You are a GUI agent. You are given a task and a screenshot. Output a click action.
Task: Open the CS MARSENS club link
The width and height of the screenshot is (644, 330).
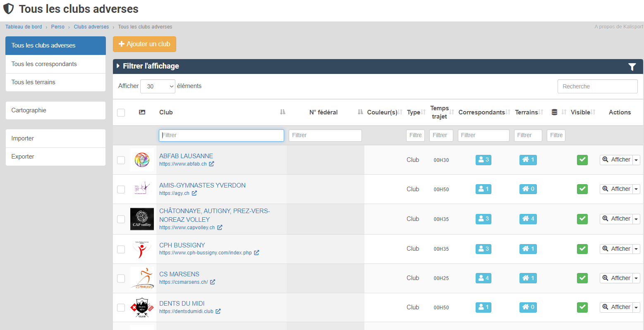tap(179, 274)
